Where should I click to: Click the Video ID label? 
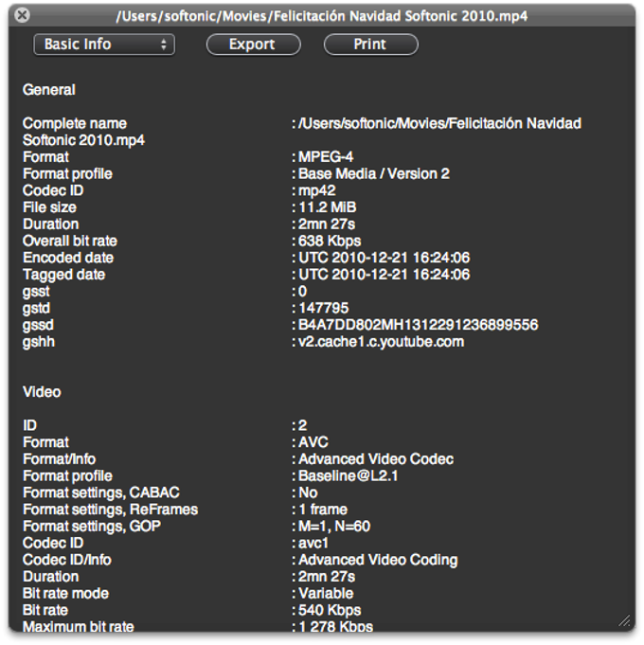pyautogui.click(x=29, y=425)
